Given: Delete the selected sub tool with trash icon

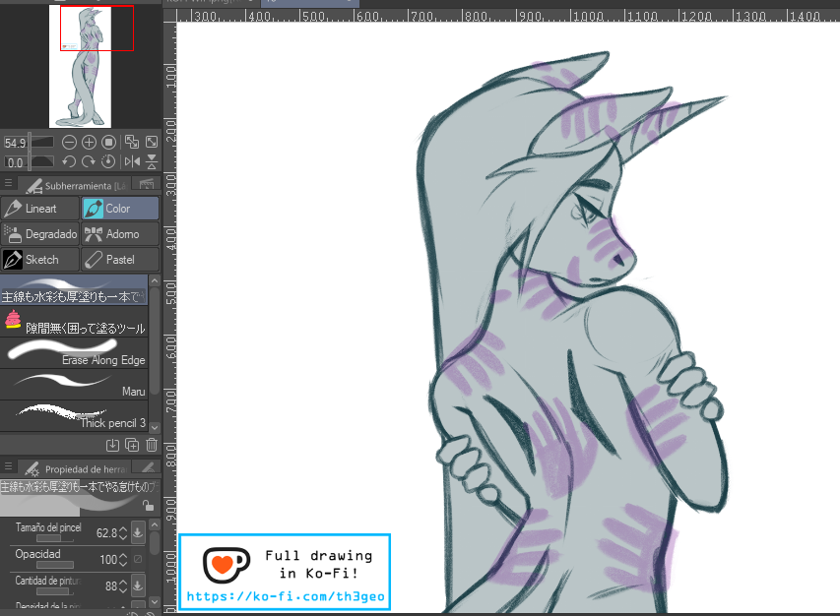Looking at the screenshot, I should point(151,445).
